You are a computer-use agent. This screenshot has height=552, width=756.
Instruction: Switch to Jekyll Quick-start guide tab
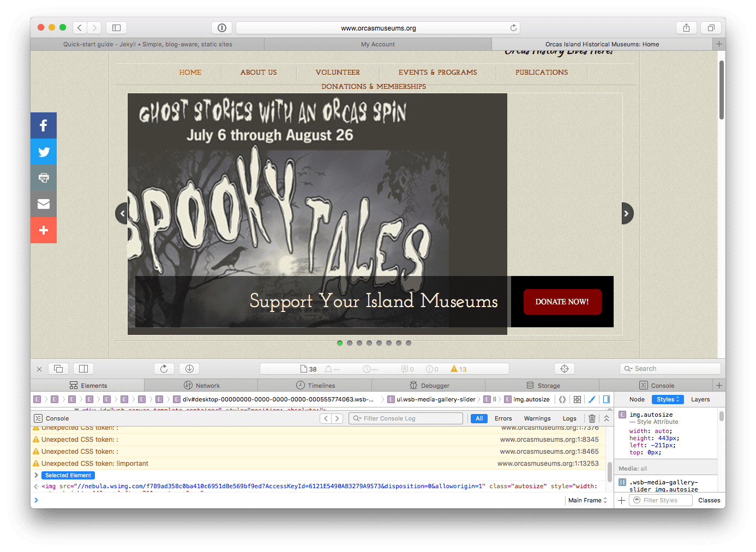tap(147, 44)
